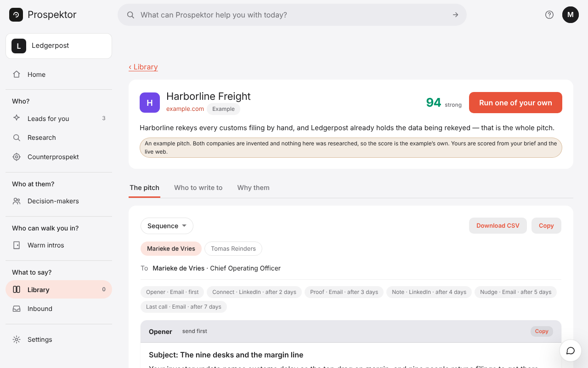The height and width of the screenshot is (368, 588).
Task: Open Inbound in the sidebar
Action: tap(59, 309)
